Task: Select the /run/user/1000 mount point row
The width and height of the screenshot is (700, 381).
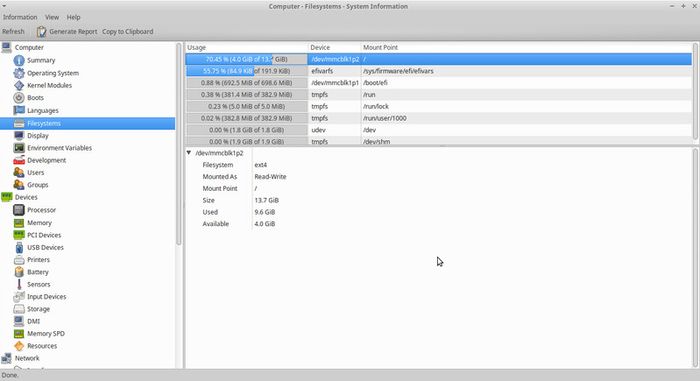Action: coord(385,118)
